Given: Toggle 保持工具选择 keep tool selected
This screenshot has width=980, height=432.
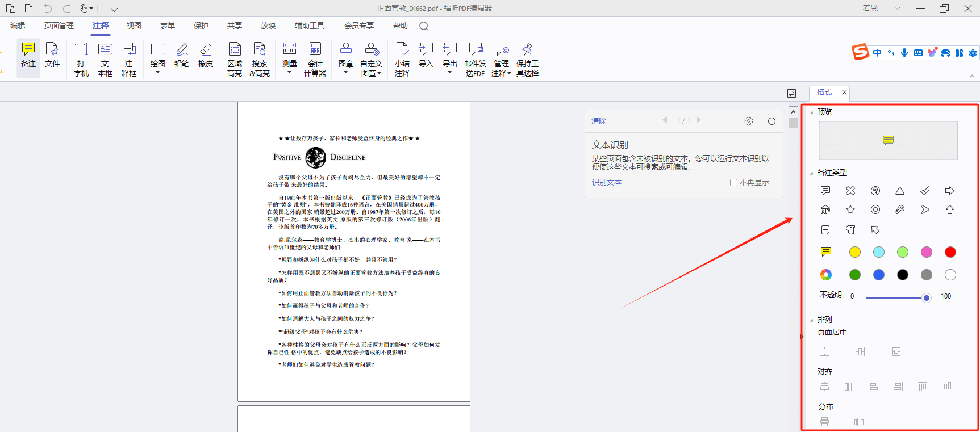Looking at the screenshot, I should click(x=527, y=59).
